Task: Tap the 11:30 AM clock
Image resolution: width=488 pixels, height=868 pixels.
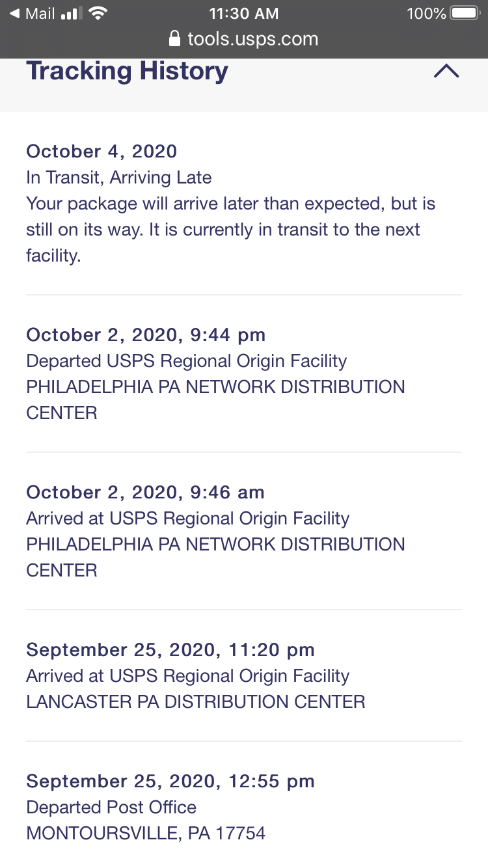Action: [x=244, y=13]
